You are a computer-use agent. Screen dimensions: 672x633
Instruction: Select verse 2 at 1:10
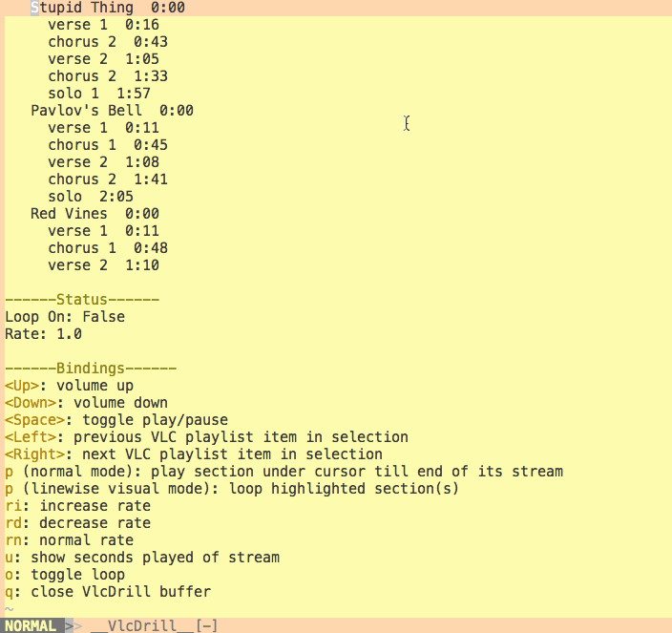point(103,265)
